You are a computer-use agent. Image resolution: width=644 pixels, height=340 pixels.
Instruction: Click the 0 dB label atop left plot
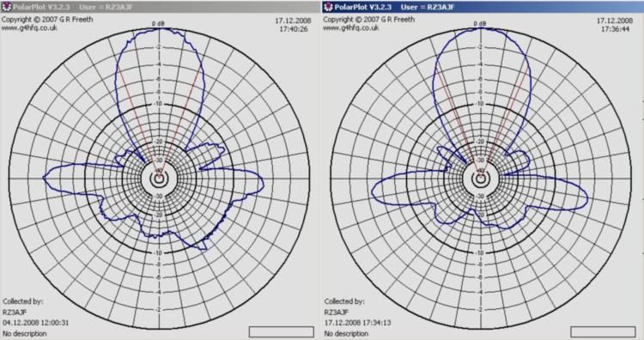pyautogui.click(x=158, y=24)
